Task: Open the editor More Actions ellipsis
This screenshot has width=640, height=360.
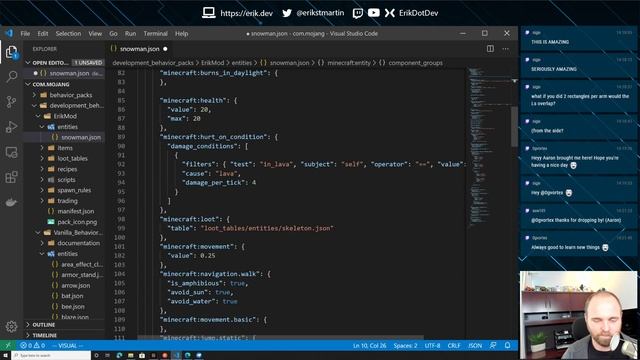Action: tap(505, 49)
